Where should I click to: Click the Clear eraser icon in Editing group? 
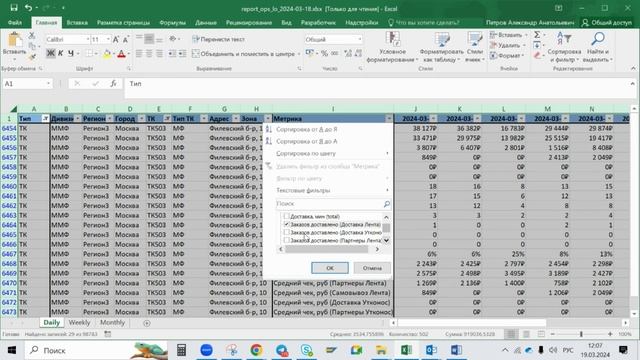(x=537, y=56)
